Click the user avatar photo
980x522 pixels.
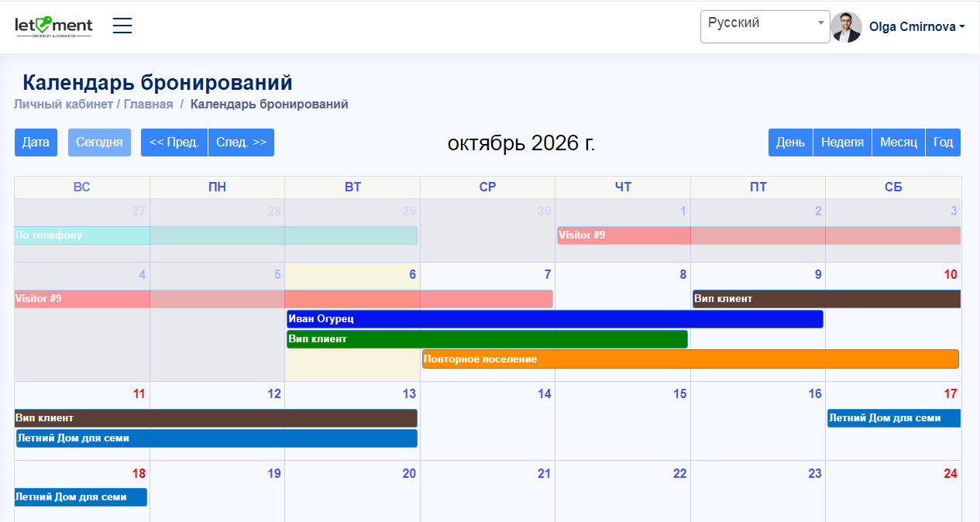click(x=846, y=26)
